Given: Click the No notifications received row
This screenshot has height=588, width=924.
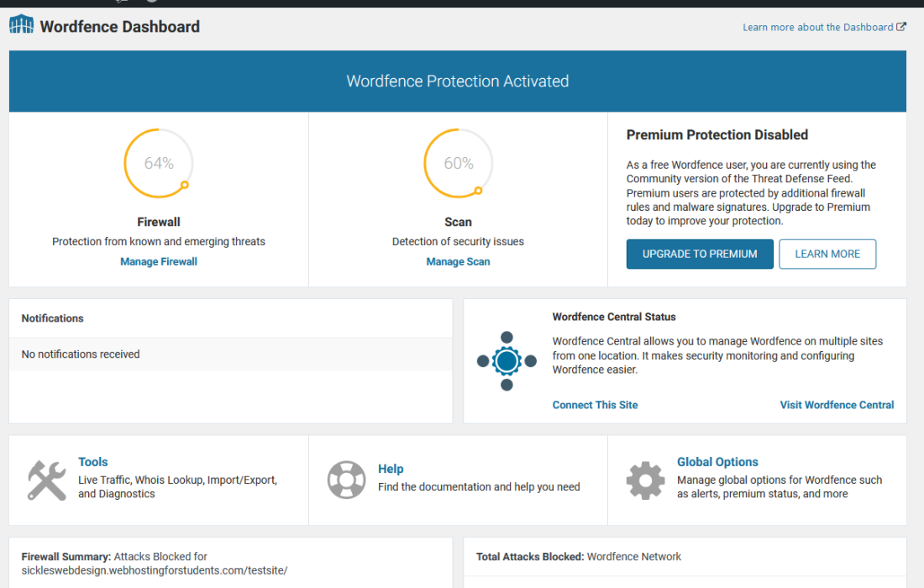Looking at the screenshot, I should [x=230, y=354].
